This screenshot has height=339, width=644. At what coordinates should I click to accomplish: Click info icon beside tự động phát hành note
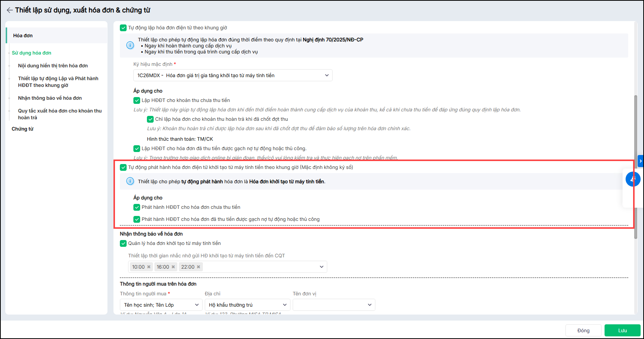click(130, 181)
